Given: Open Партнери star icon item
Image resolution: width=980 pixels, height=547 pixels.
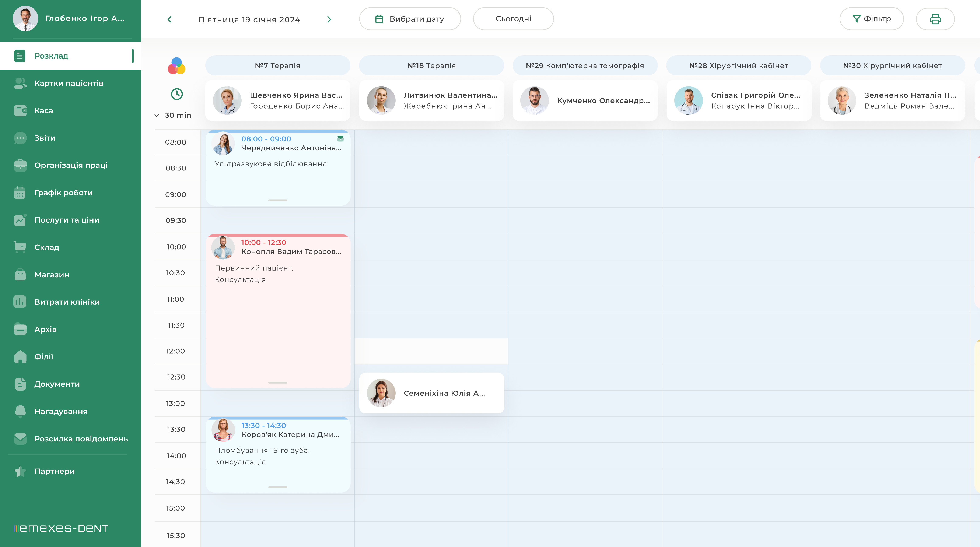Looking at the screenshot, I should 20,471.
